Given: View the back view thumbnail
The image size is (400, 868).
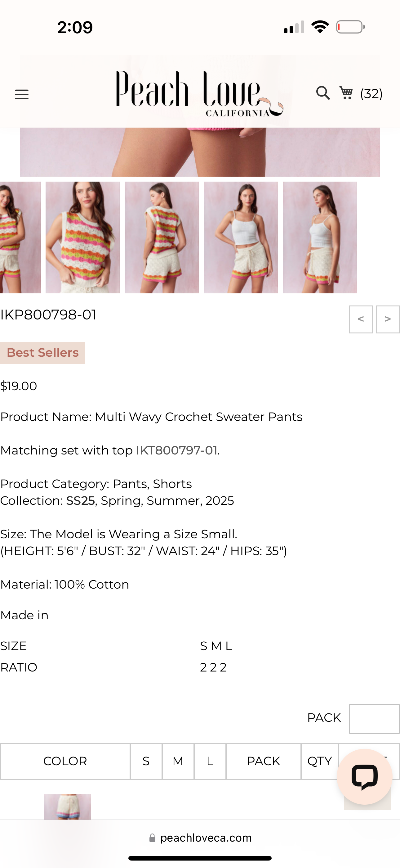Looking at the screenshot, I should [162, 237].
